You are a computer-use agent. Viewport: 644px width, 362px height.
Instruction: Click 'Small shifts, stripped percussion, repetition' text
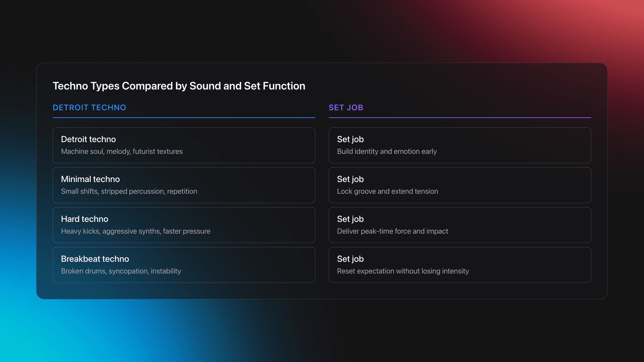tap(129, 191)
